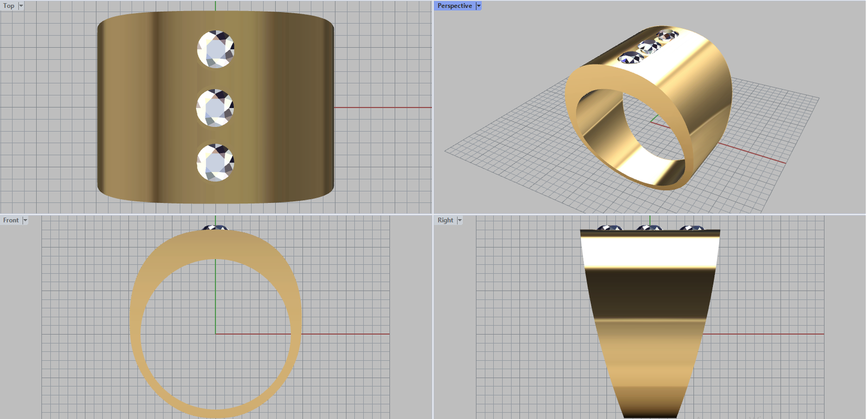
Task: Expand the Front viewport menu arrow
Action: tap(25, 220)
